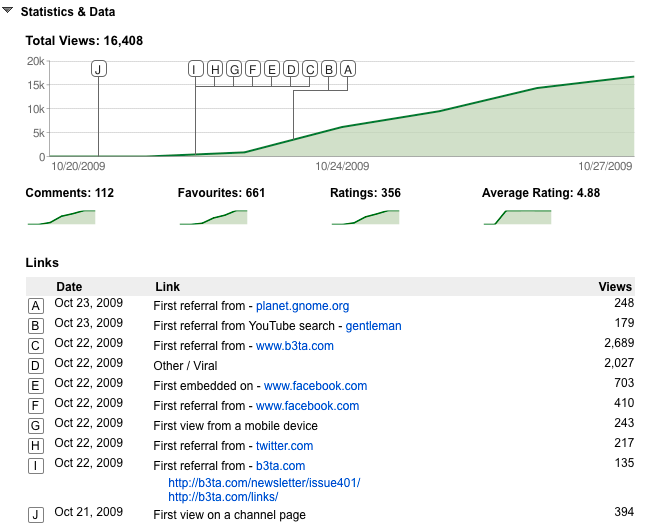Open the planet.gnome.org referral link

point(302,306)
